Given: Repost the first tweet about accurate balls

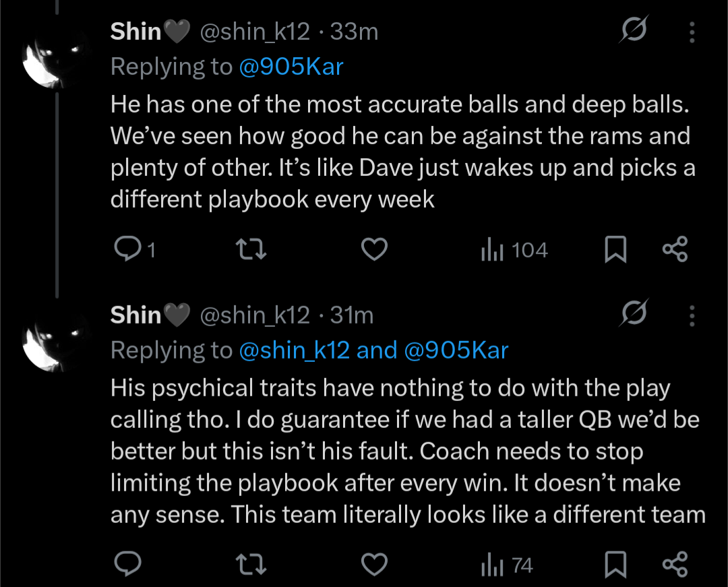Looking at the screenshot, I should click(253, 250).
